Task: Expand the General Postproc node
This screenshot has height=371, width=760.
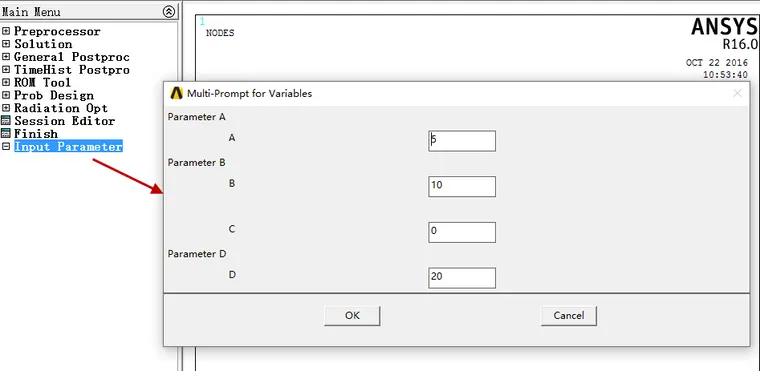Action: point(6,57)
